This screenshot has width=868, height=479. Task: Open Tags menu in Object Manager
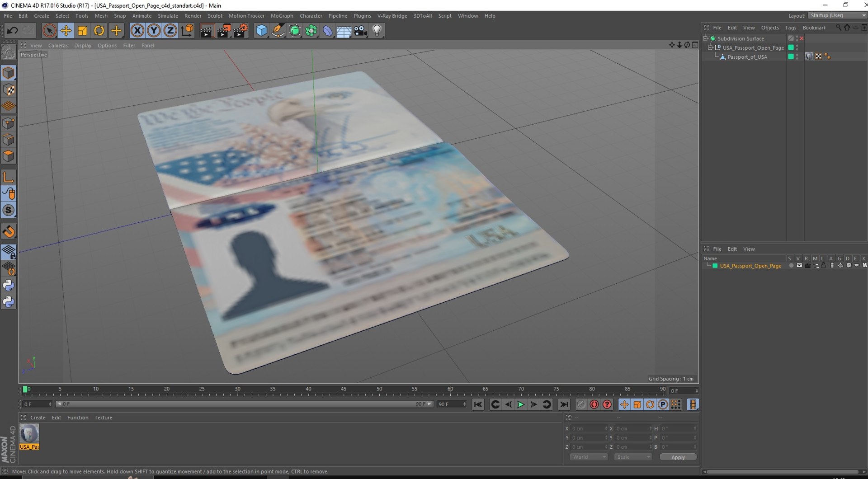(x=790, y=28)
